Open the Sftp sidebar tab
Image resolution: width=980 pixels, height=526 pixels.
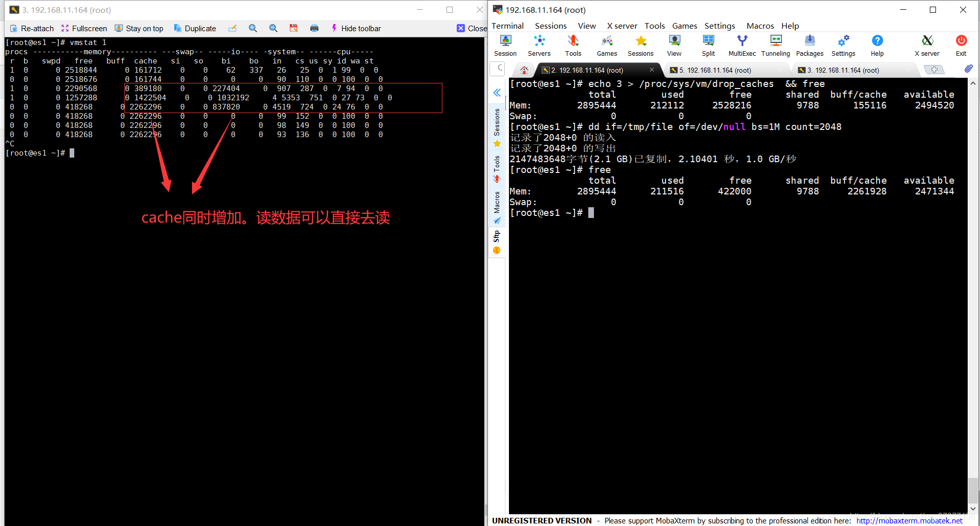(x=497, y=242)
